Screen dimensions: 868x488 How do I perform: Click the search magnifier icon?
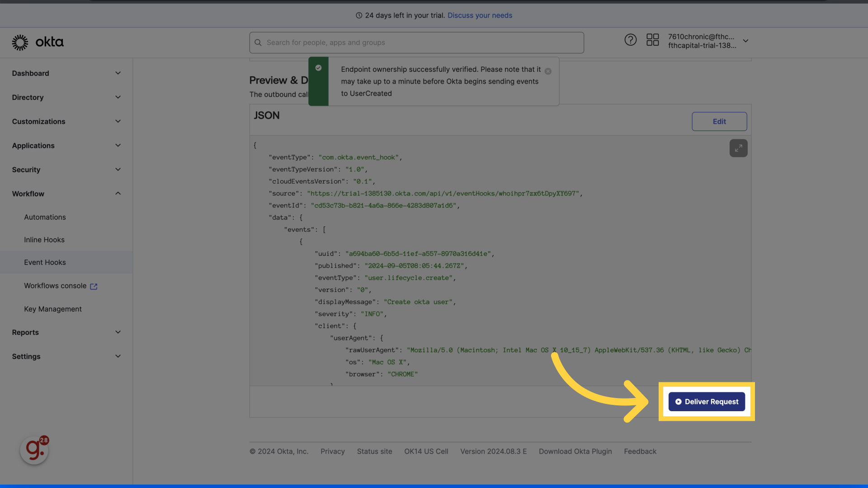(258, 42)
